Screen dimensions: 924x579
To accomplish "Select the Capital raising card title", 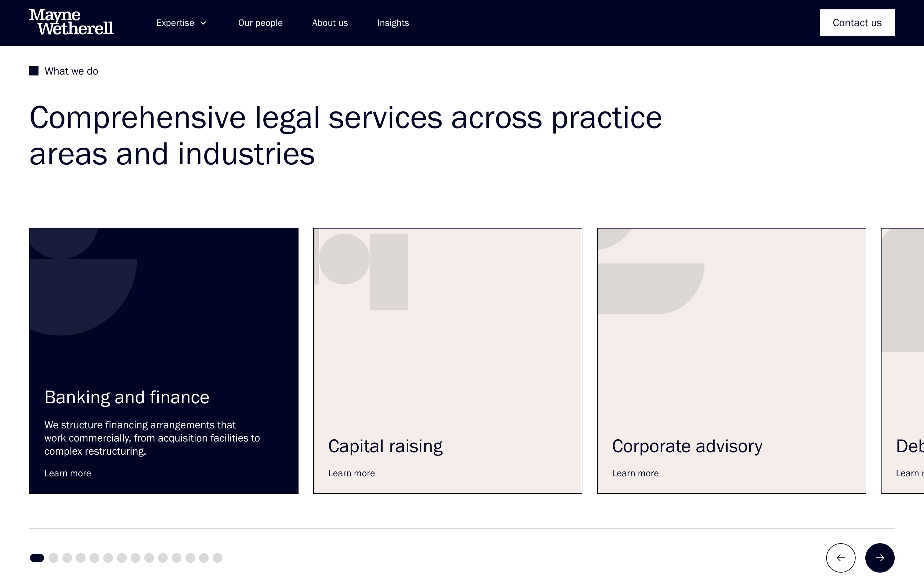I will click(x=385, y=446).
